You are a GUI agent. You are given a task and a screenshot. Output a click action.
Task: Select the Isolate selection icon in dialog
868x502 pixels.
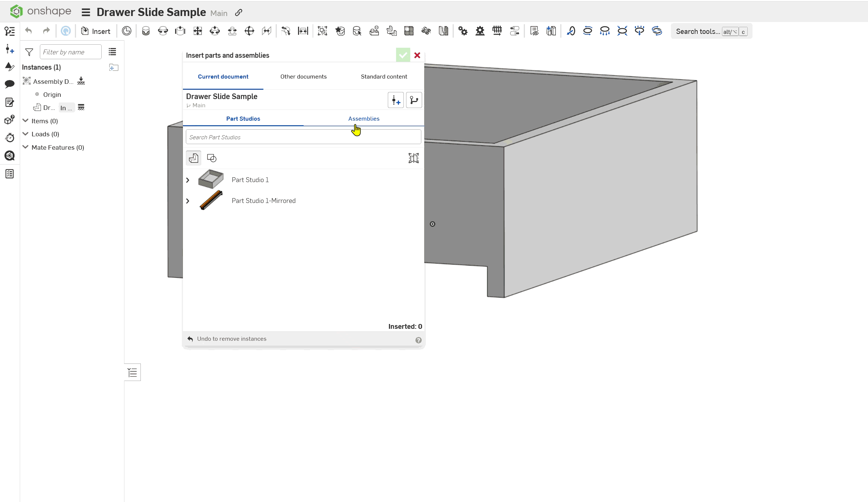click(x=414, y=158)
